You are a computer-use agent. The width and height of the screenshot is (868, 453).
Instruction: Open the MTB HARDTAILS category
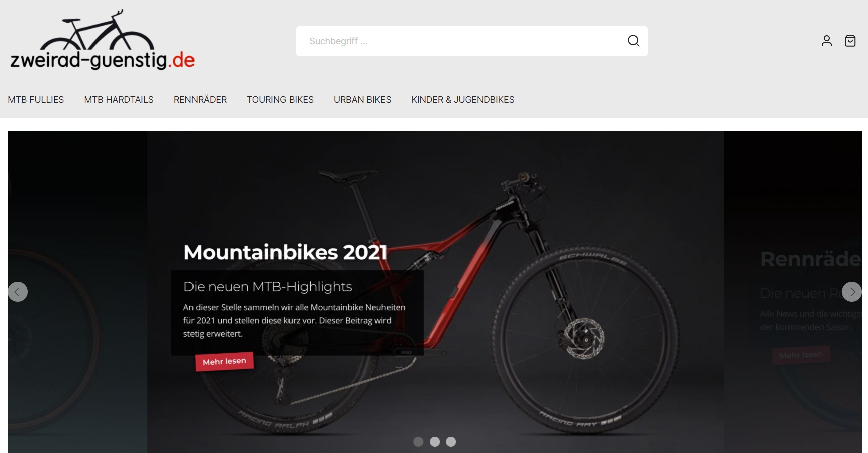[119, 100]
